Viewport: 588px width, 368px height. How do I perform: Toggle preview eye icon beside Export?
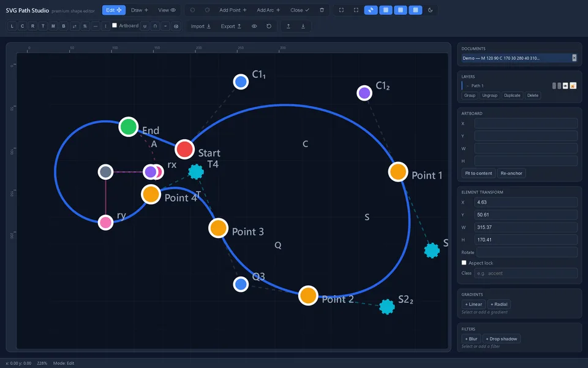(x=254, y=26)
